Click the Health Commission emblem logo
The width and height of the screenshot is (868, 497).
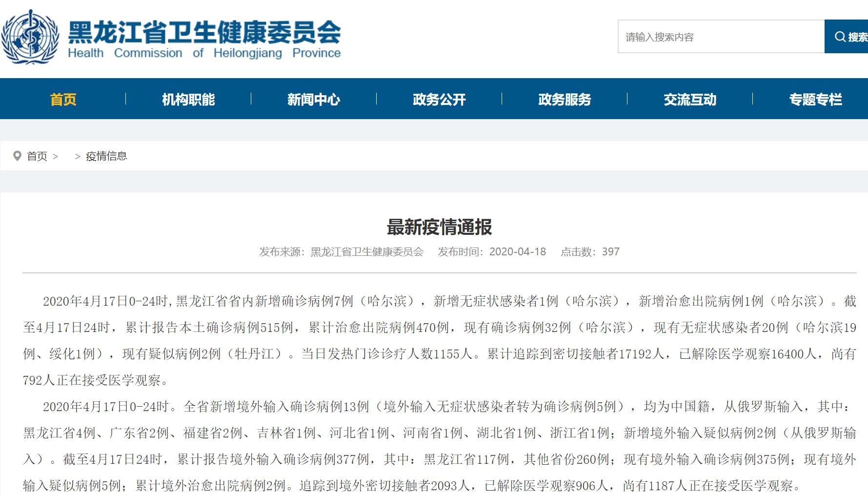(30, 37)
